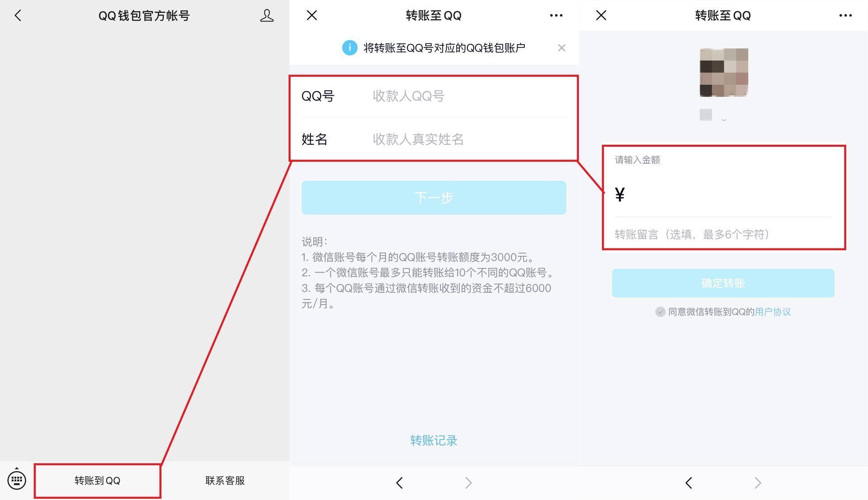Tap the 确定转账 button
868x500 pixels.
[x=723, y=283]
